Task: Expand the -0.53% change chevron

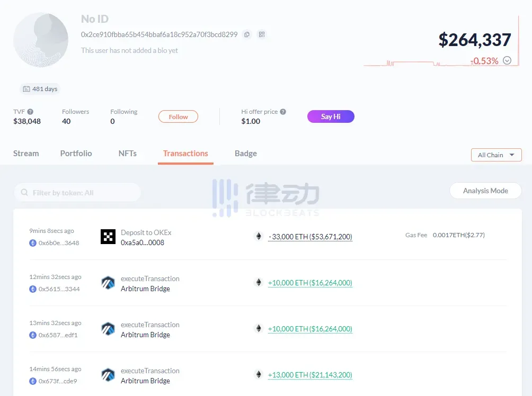Action: click(x=507, y=60)
